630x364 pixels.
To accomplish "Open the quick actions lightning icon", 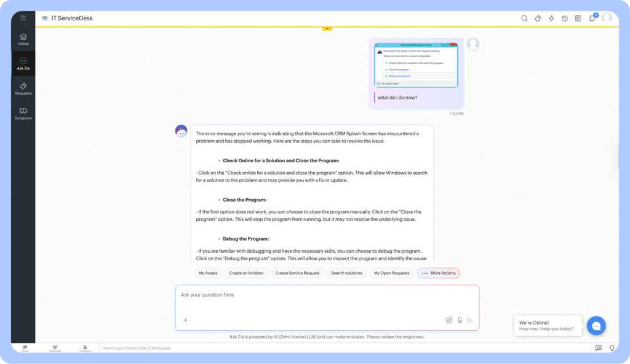I will [x=551, y=18].
